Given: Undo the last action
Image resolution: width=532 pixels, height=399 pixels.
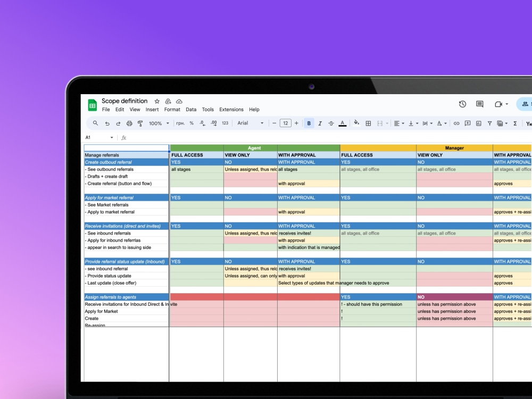Looking at the screenshot, I should point(107,123).
